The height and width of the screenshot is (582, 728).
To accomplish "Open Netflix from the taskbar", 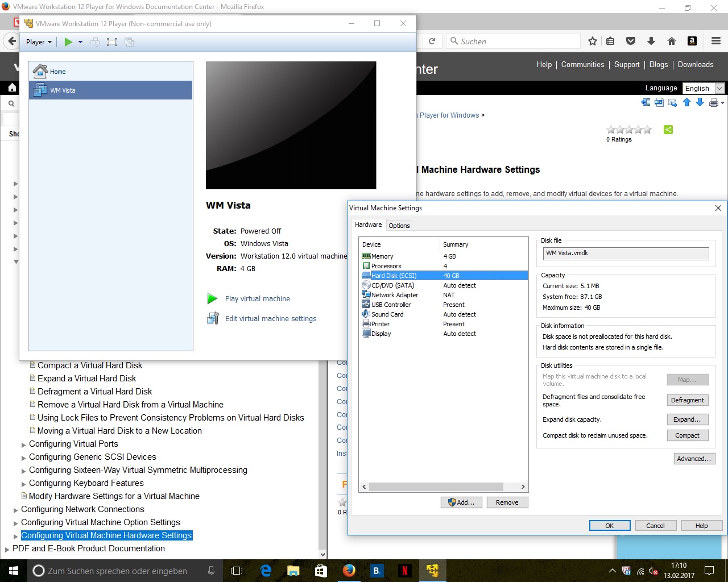I will (x=404, y=571).
